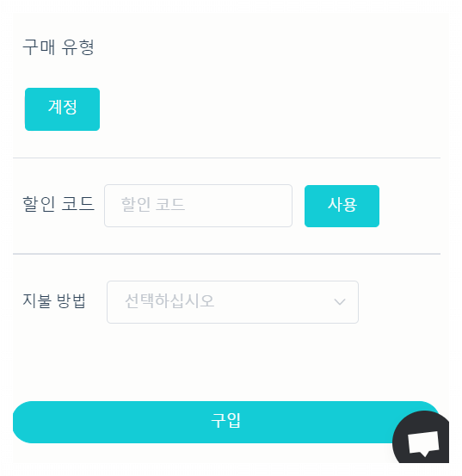Screen dimensions: 462x476
Task: Click the 선택하십시오 placeholder text
Action: 169,301
